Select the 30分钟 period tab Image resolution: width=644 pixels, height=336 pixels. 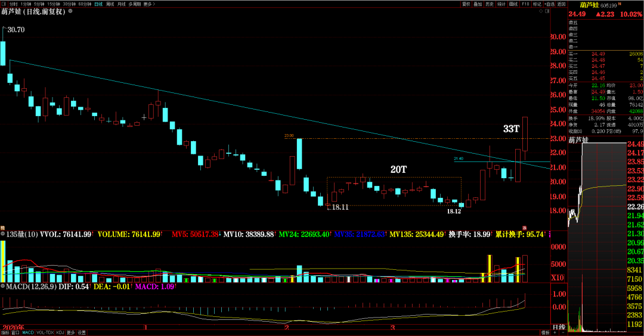[69, 4]
